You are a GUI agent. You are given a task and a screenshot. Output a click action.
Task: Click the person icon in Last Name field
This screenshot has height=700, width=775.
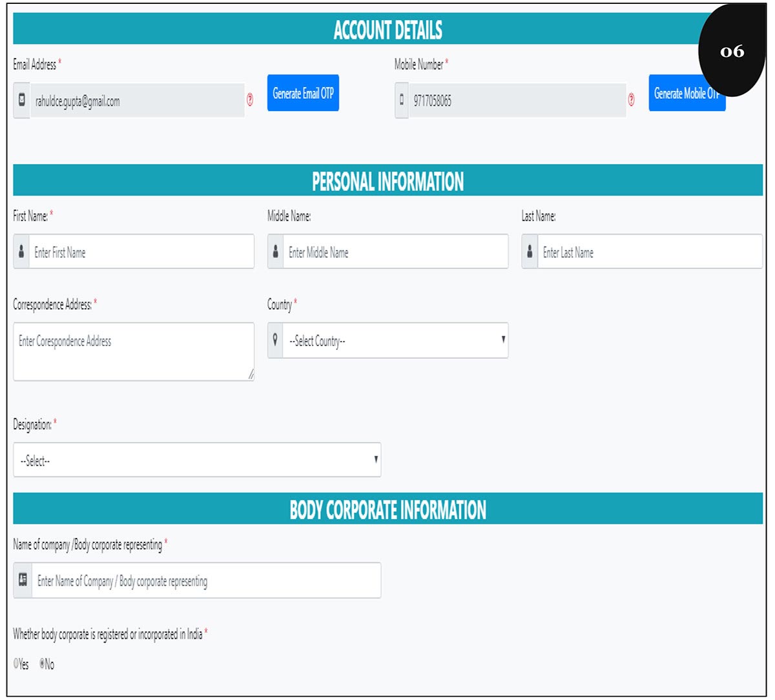pyautogui.click(x=530, y=252)
